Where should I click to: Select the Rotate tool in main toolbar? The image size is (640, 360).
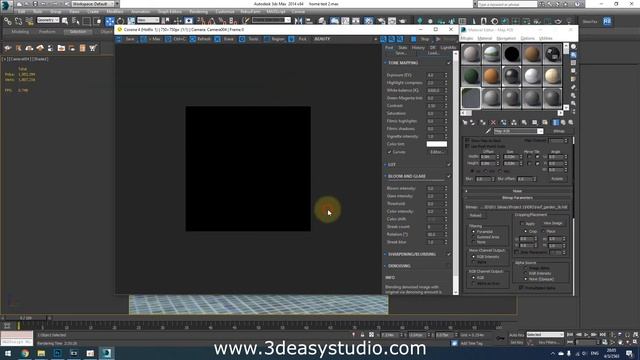(x=120, y=21)
